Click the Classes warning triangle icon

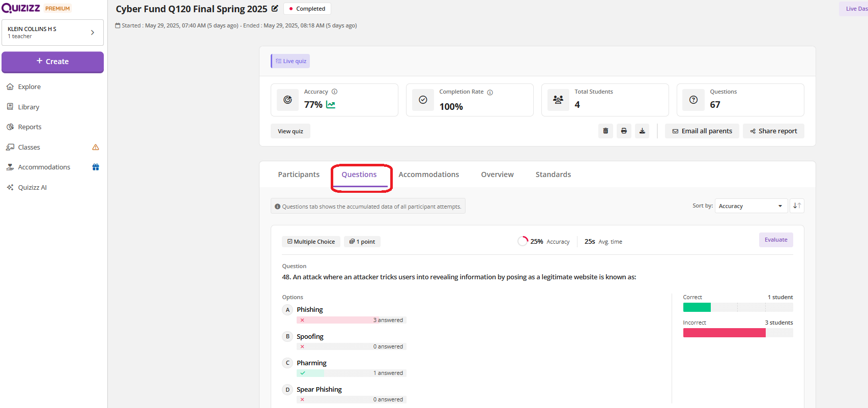96,148
